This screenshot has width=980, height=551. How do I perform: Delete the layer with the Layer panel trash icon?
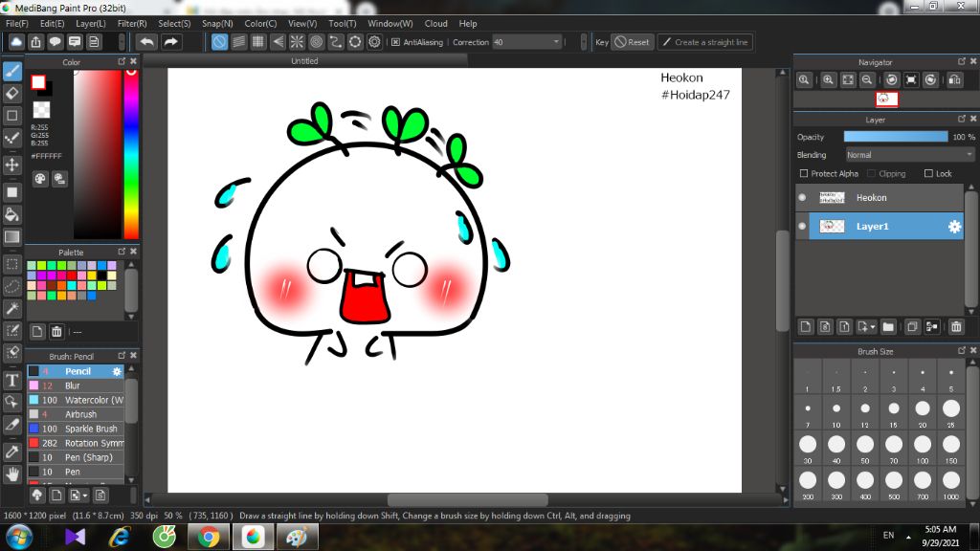tap(956, 327)
